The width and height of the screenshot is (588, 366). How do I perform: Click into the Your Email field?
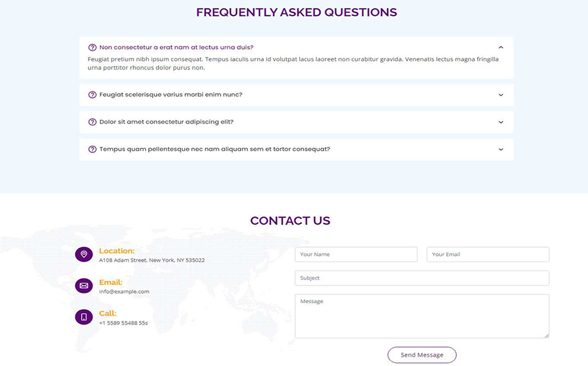tap(487, 254)
